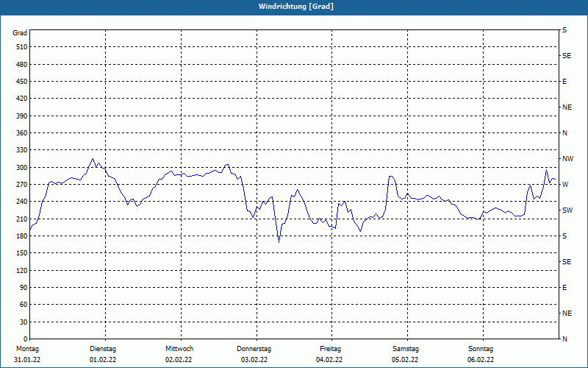This screenshot has width=588, height=368.
Task: Click the 'Samstag' day label
Action: pyautogui.click(x=406, y=349)
